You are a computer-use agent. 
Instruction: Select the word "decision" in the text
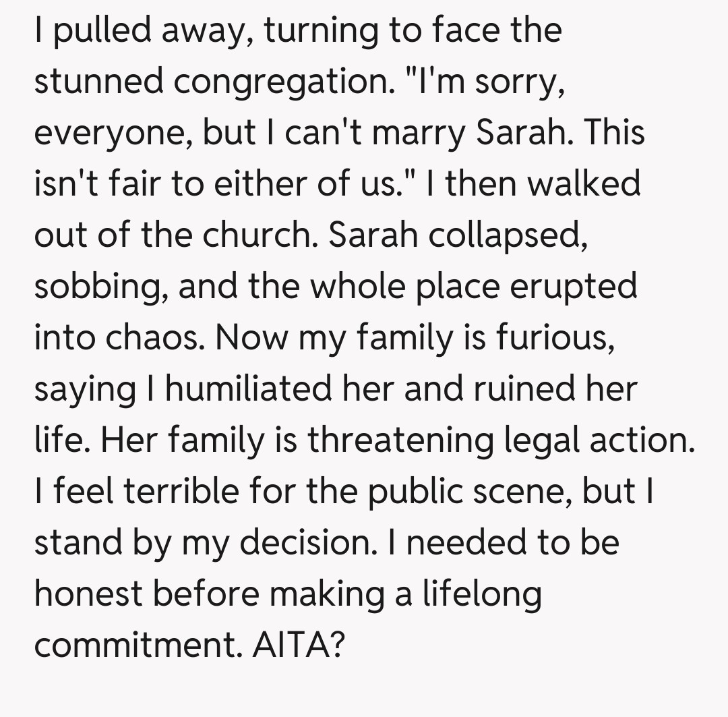[320, 542]
